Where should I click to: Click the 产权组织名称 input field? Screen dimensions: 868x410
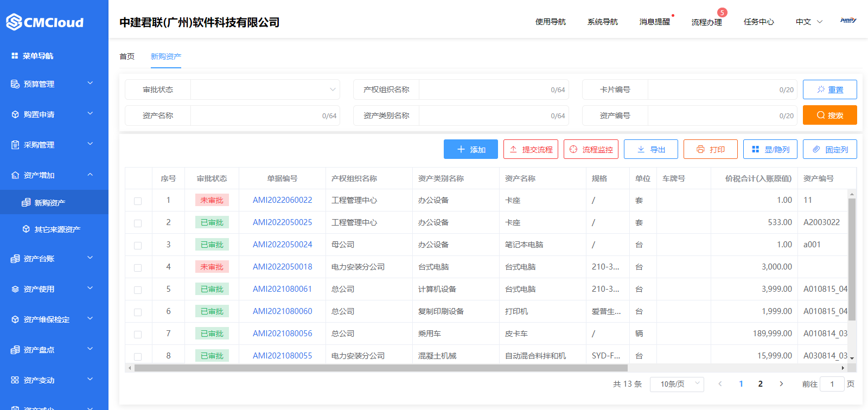click(x=494, y=89)
